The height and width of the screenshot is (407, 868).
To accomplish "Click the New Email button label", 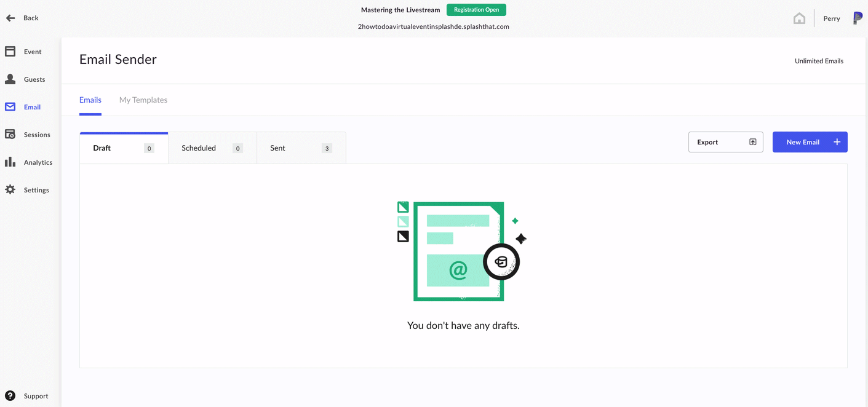I will pyautogui.click(x=803, y=142).
